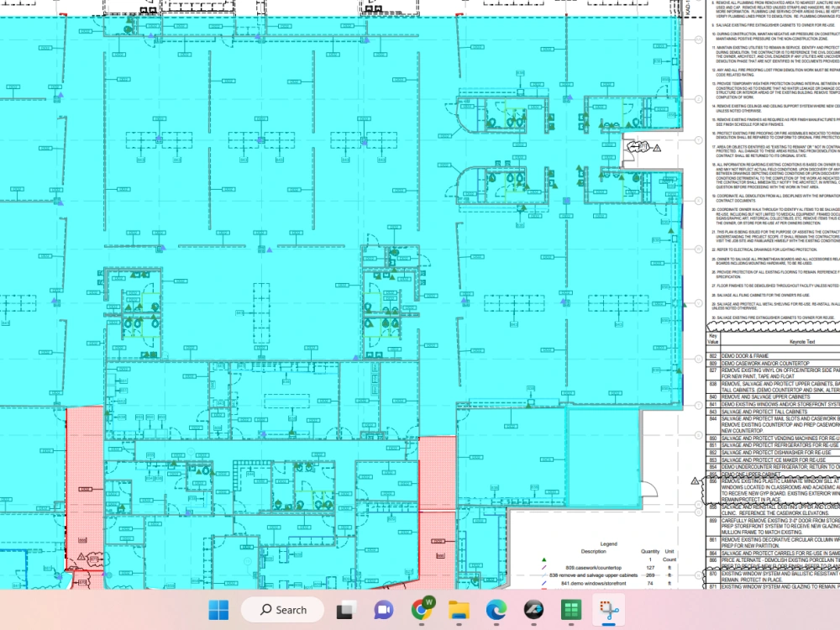Click the Legend 'Description' column heading

[x=594, y=551]
